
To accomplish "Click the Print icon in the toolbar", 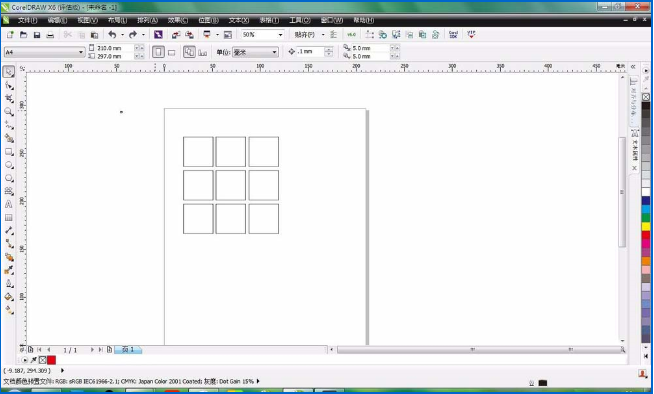I will (x=50, y=35).
